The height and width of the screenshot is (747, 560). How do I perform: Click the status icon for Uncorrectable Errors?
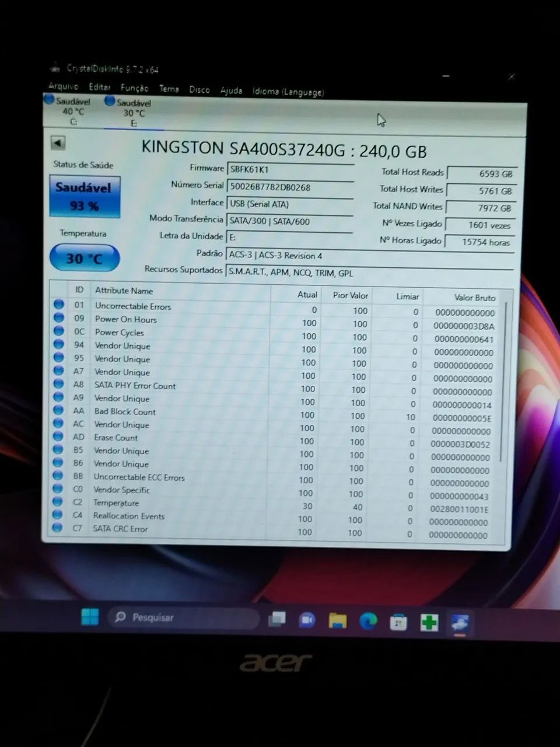(59, 304)
